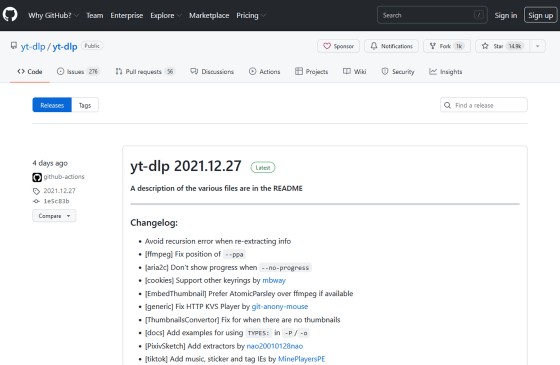This screenshot has height=365, width=560.
Task: Click the commit icon beside 1e5c83b
Action: [36, 201]
